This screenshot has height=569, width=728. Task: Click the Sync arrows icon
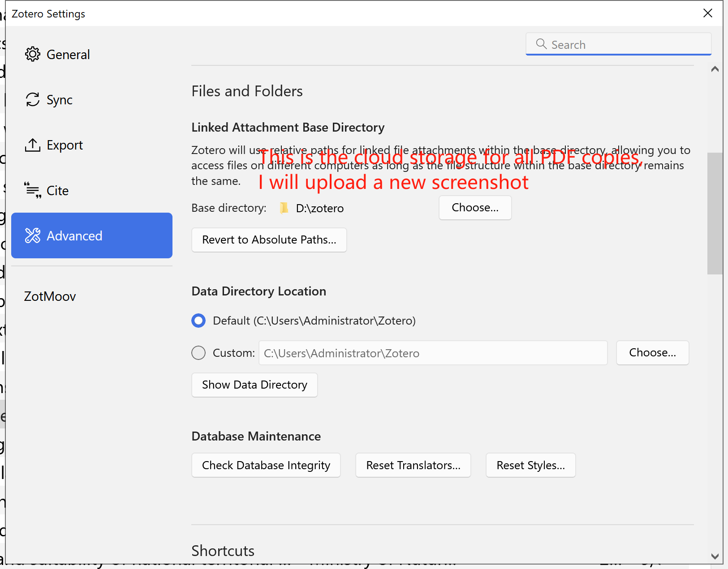(32, 99)
